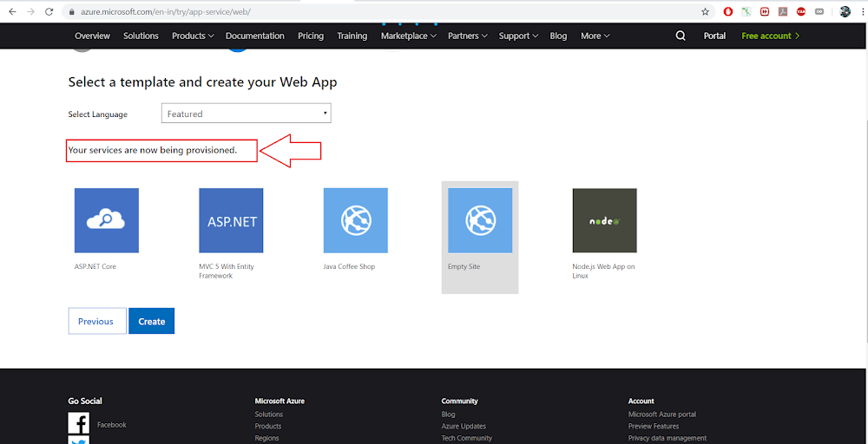Open the Azure site search
This screenshot has width=868, height=444.
[681, 36]
